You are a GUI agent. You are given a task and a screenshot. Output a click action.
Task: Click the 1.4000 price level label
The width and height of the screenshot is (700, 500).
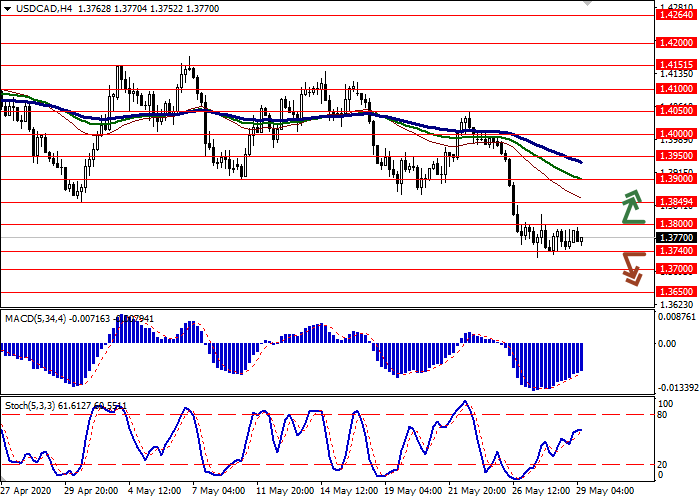coord(677,133)
